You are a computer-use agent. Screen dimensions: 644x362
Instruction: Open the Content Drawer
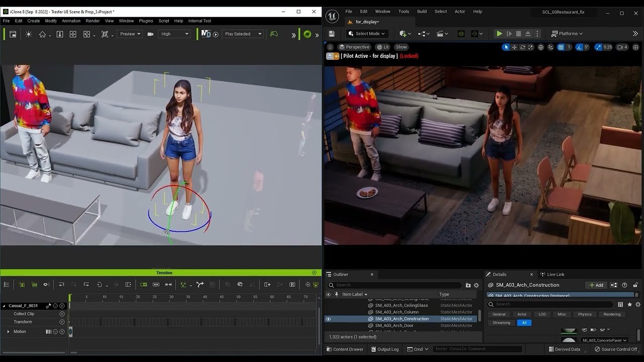(345, 349)
